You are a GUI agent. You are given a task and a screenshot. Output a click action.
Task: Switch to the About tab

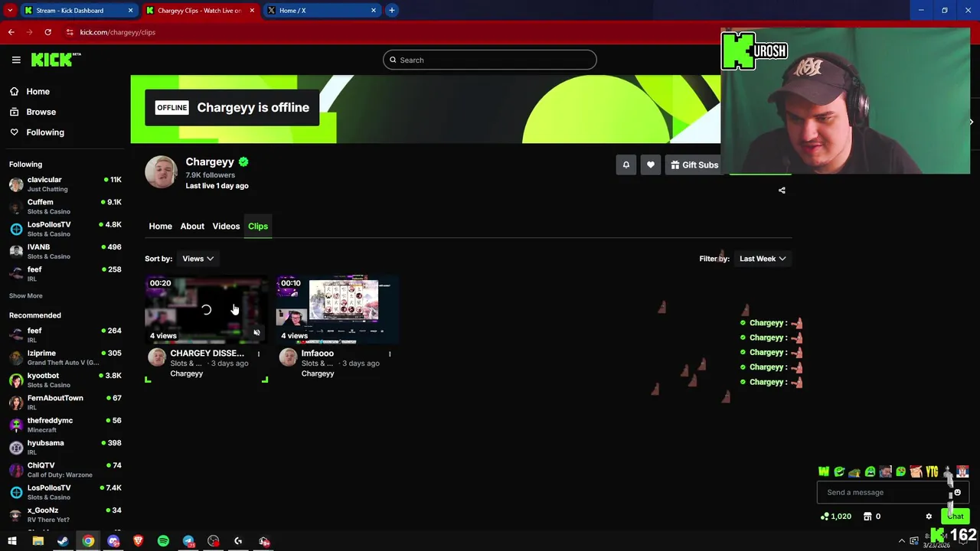pos(192,227)
